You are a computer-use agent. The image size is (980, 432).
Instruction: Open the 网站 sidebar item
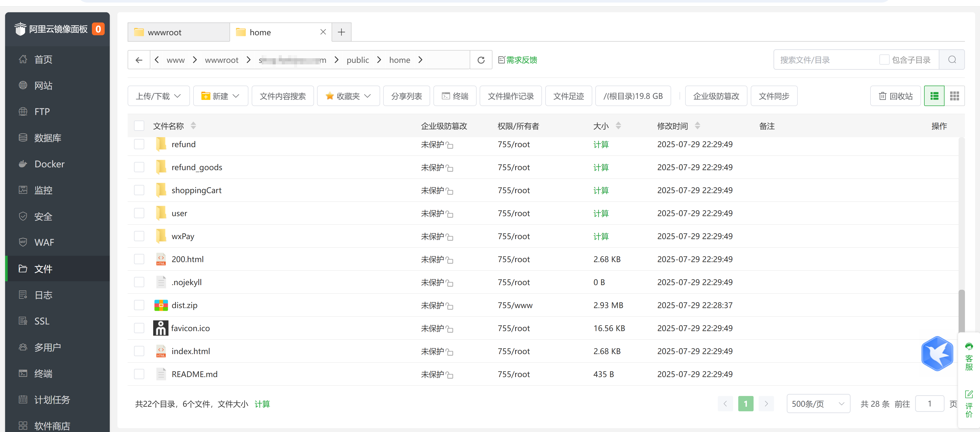pos(57,86)
